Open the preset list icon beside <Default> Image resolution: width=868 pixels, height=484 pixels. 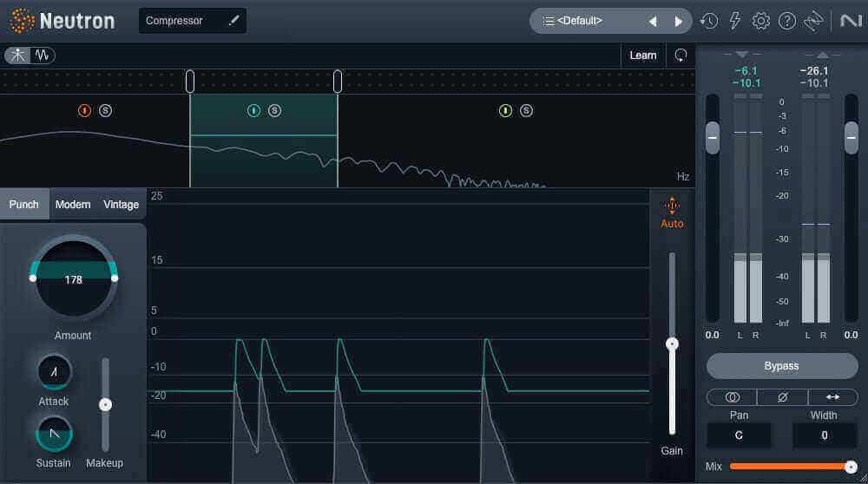click(x=548, y=21)
